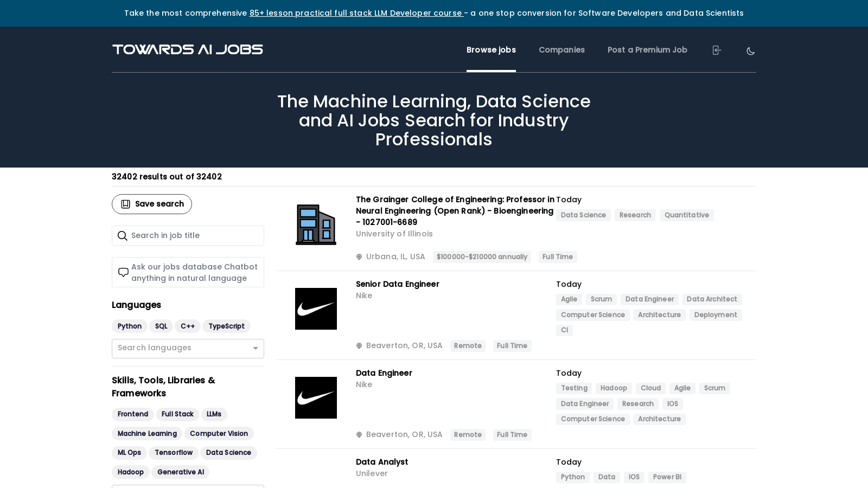The image size is (868, 488).
Task: Go to the Companies tab
Action: click(x=561, y=50)
